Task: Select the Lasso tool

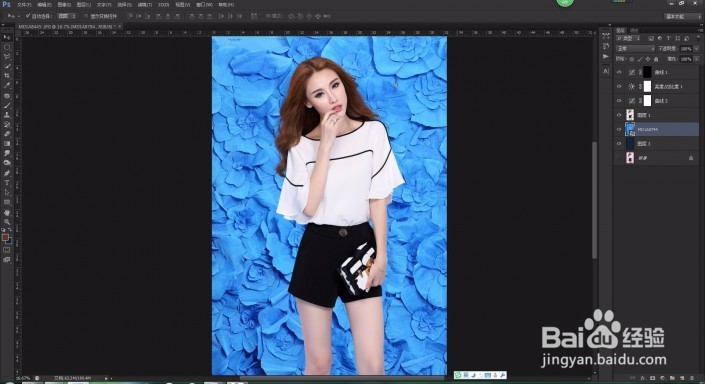Action: (x=7, y=57)
